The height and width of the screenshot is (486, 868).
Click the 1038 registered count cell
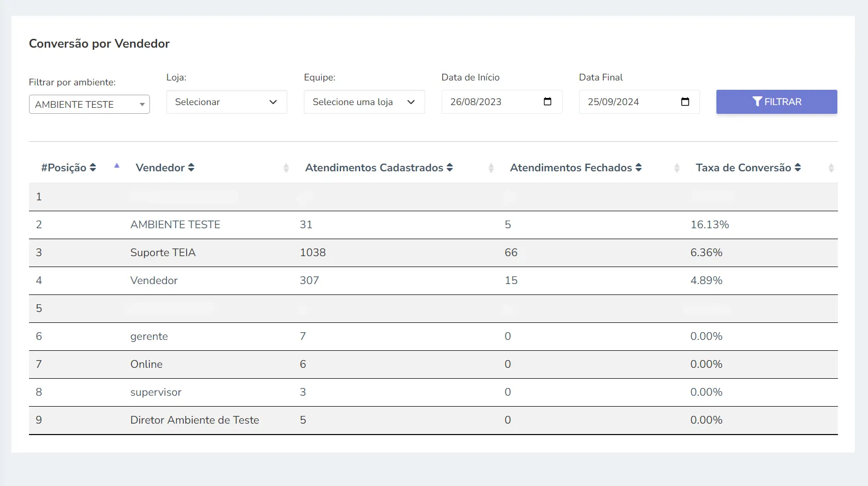[x=313, y=252]
